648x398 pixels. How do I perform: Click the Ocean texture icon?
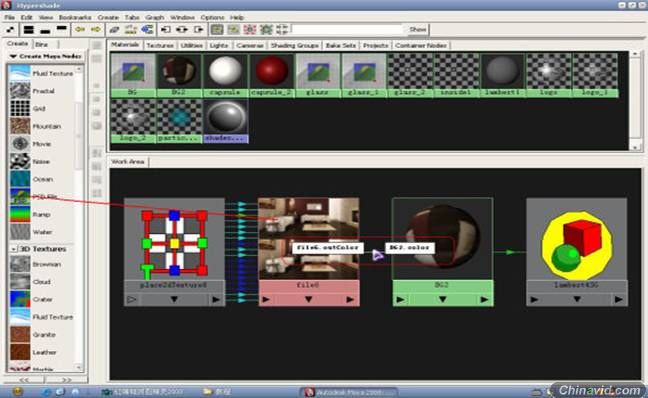pos(20,179)
